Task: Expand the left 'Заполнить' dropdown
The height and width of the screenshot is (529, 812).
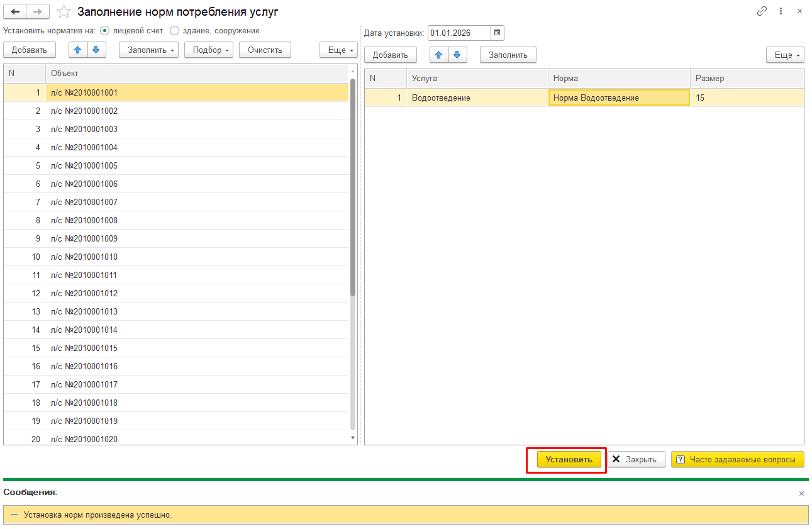Action: (148, 50)
